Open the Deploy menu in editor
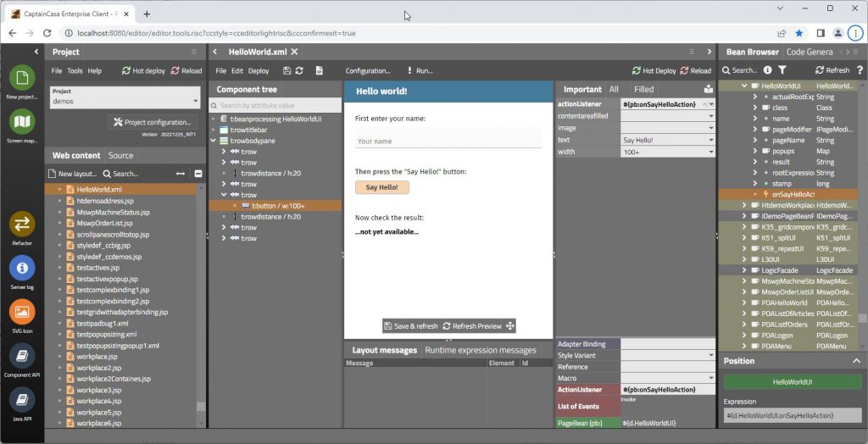868x444 pixels. point(259,71)
